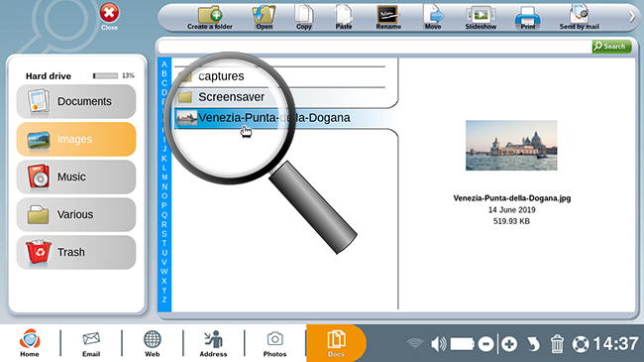Expand more toolbar options with right chevron
644x362 pixels.
click(632, 17)
